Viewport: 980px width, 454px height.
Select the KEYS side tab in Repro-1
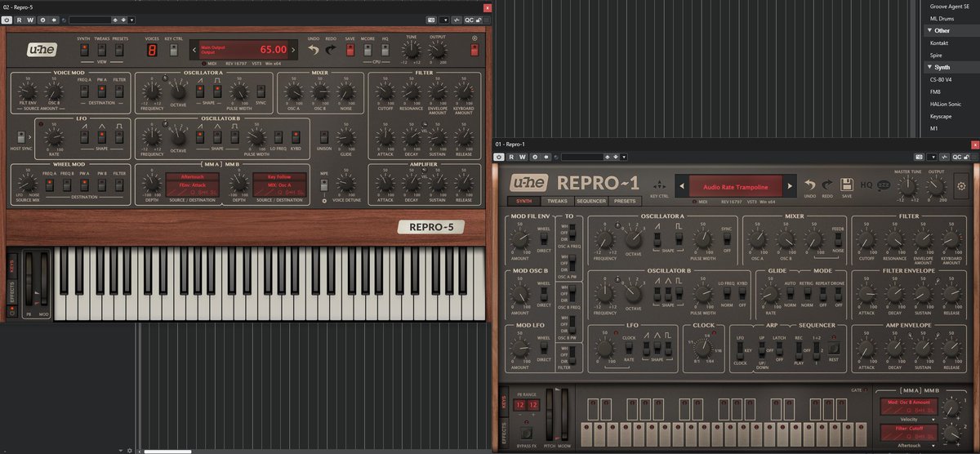pyautogui.click(x=502, y=401)
